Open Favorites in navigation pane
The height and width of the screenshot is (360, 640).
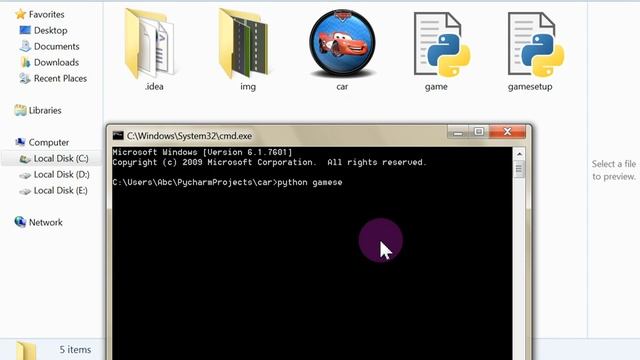(x=47, y=14)
